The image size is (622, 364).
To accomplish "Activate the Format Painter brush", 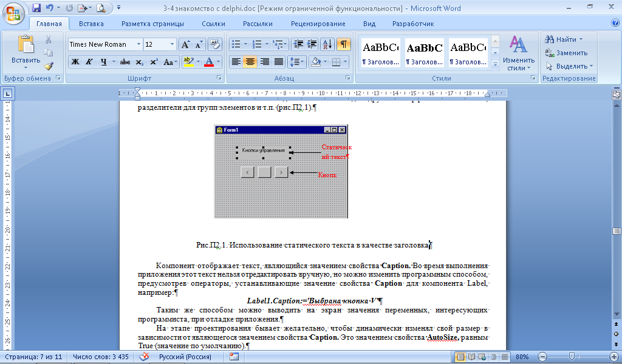I will [x=49, y=66].
